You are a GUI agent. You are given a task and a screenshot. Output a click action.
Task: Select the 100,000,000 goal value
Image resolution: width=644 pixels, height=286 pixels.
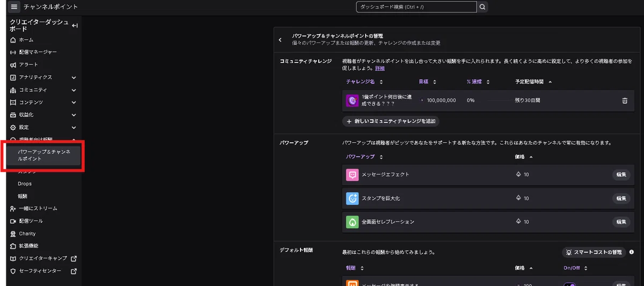(x=441, y=100)
